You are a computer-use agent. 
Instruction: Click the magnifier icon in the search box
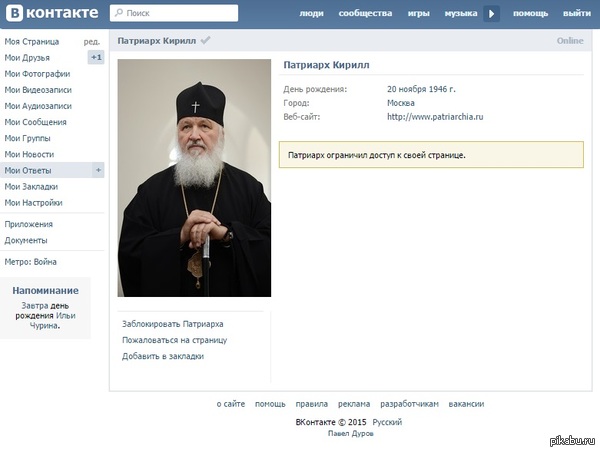tap(118, 14)
